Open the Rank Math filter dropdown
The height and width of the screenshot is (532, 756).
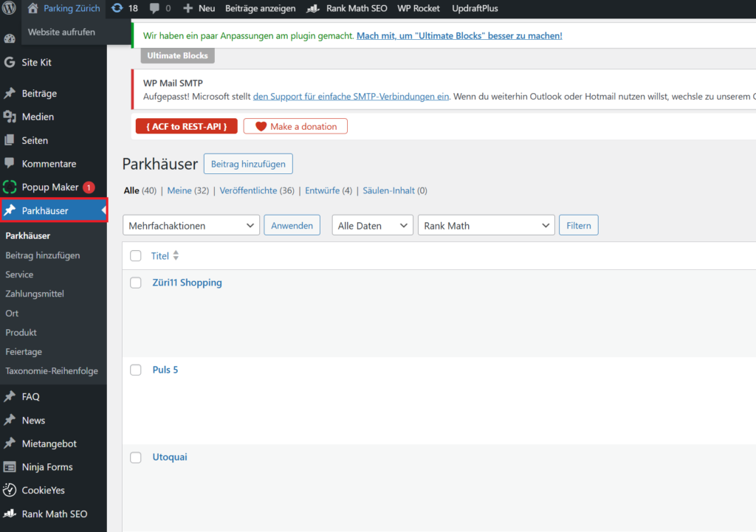(x=486, y=226)
